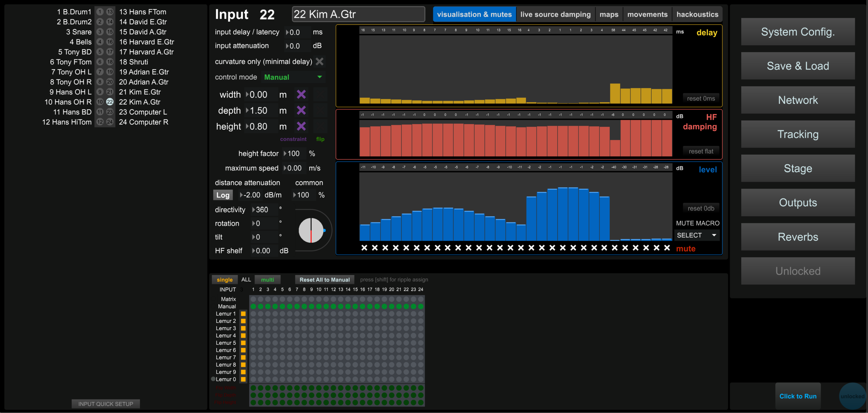Click the input name field 22 Kim A.Gtr

[x=358, y=14]
